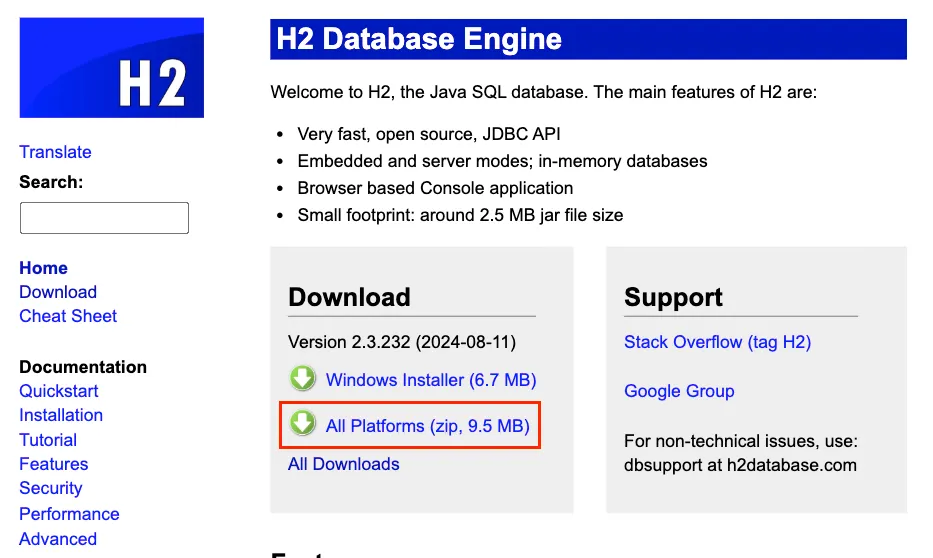This screenshot has height=558, width=933.
Task: Click the Download section heading in main panel
Action: click(x=349, y=297)
